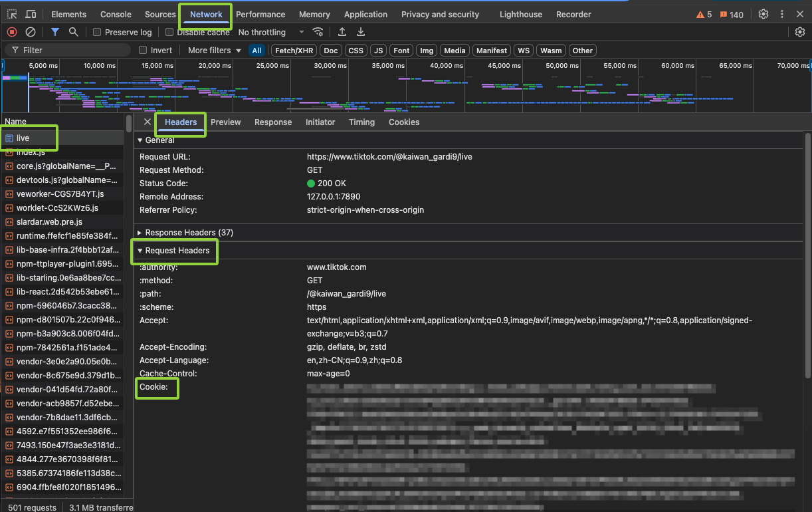812x512 pixels.
Task: Enable the Preserve log checkbox
Action: point(97,32)
